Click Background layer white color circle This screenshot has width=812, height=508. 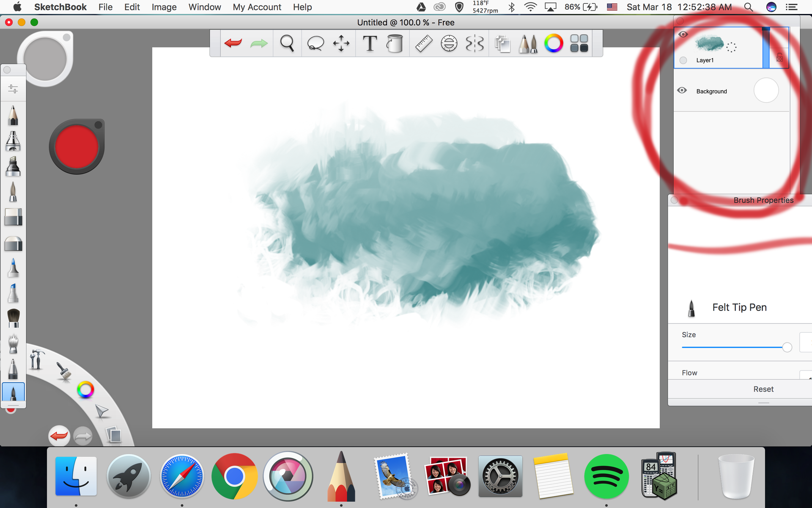tap(766, 90)
